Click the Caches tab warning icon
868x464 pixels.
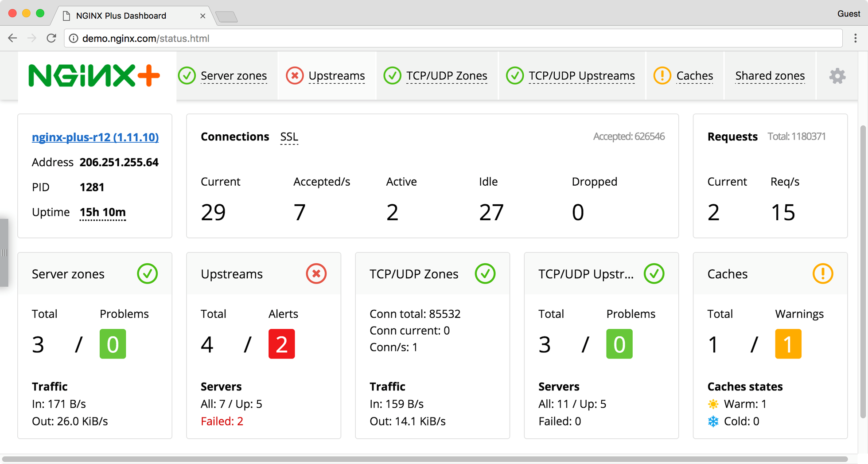pyautogui.click(x=662, y=76)
